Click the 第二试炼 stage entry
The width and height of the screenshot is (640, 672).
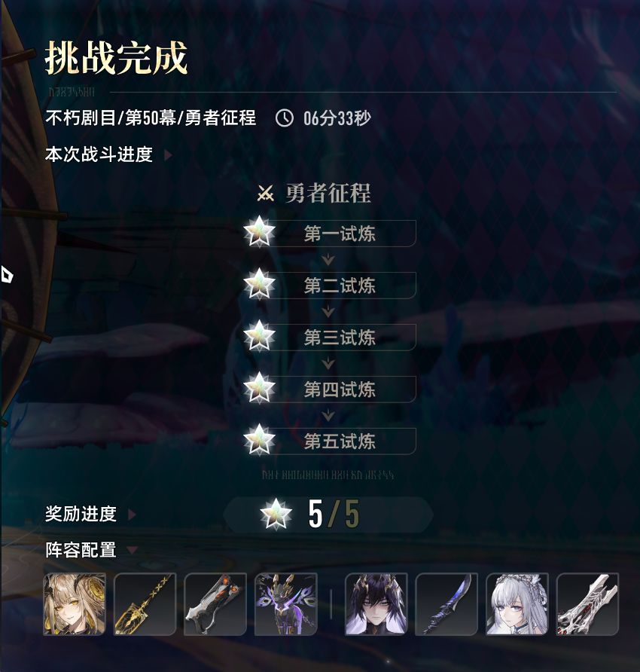click(330, 285)
